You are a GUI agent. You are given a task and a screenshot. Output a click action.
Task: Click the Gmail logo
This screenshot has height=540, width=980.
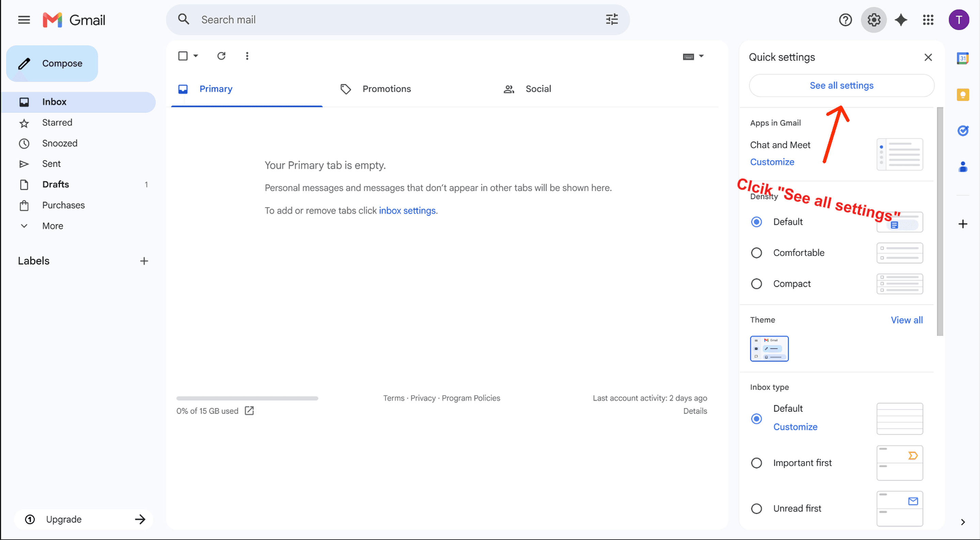pos(74,20)
